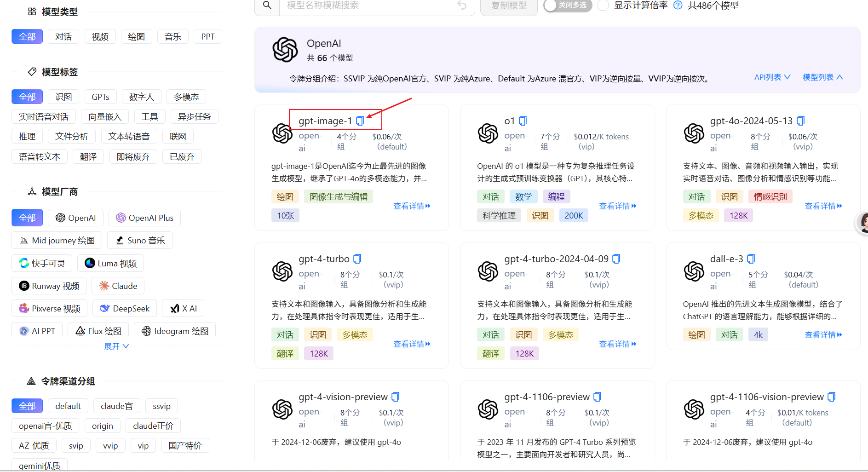The height and width of the screenshot is (472, 868).
Task: Copy the gpt-image-1 model name
Action: pyautogui.click(x=360, y=121)
